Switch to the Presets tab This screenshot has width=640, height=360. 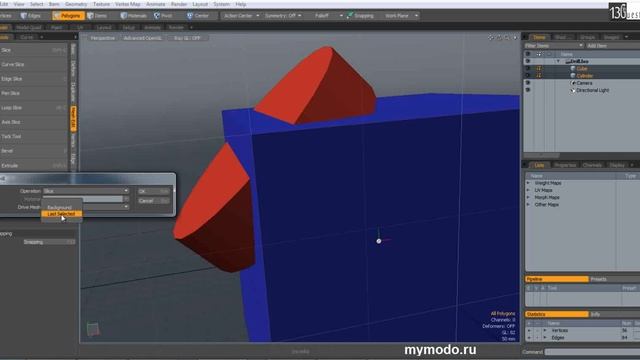(x=614, y=279)
